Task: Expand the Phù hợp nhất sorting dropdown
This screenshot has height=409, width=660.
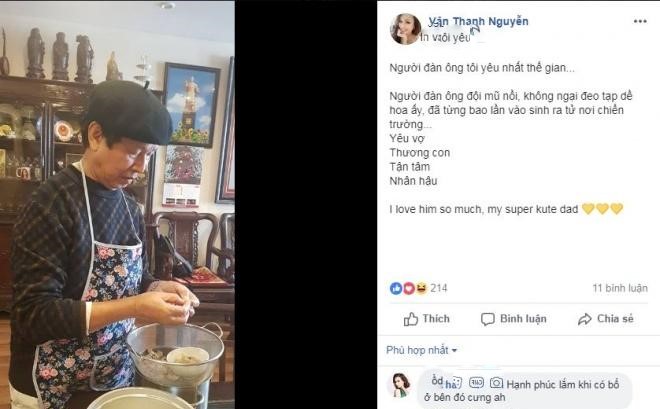Action: [421, 350]
